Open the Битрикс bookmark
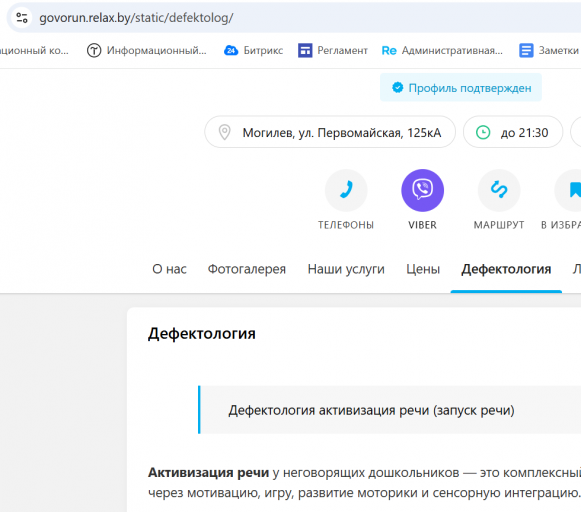This screenshot has height=512, width=581. [x=253, y=50]
